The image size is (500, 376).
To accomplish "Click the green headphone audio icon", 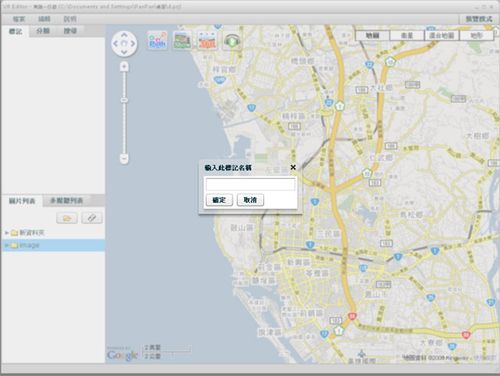I will (232, 41).
